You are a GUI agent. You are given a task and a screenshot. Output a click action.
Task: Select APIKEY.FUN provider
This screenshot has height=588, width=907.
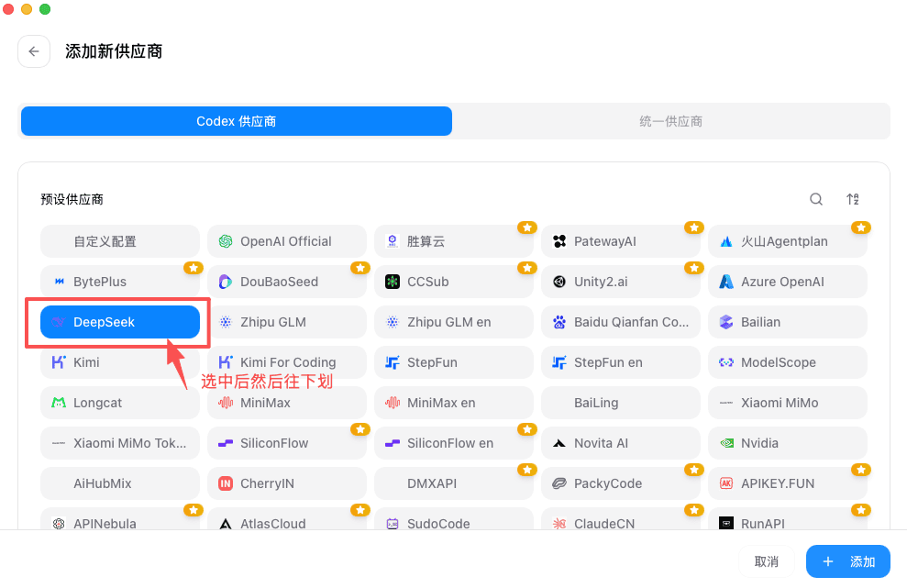pyautogui.click(x=787, y=483)
